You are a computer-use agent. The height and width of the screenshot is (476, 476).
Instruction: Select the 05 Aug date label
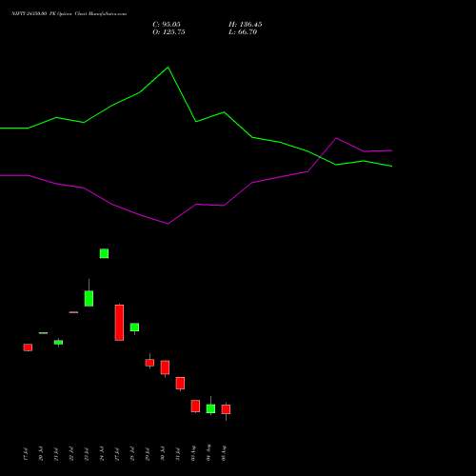click(224, 453)
